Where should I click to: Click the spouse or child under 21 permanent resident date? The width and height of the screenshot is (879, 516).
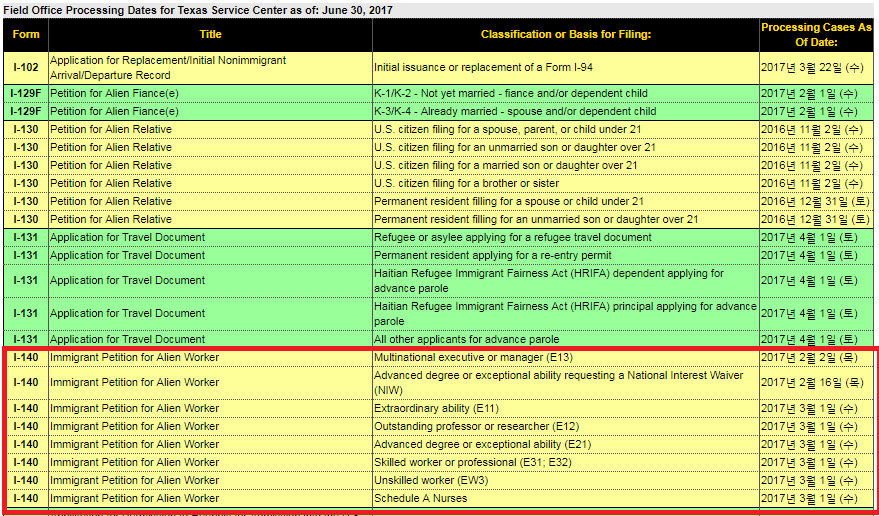[x=815, y=201]
